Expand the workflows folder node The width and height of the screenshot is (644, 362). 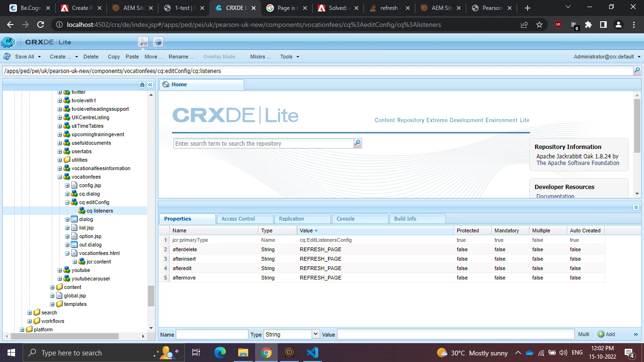(30, 321)
